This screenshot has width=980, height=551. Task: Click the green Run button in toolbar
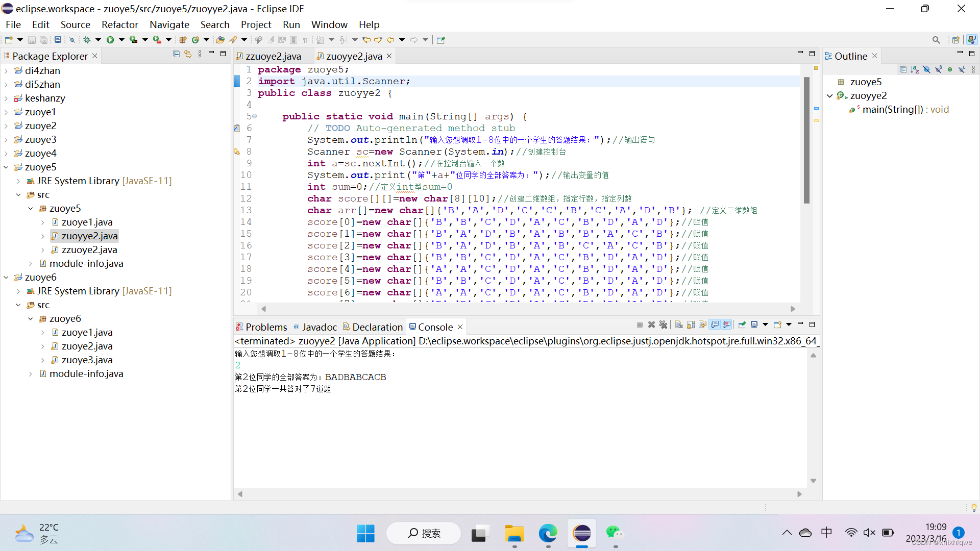110,40
